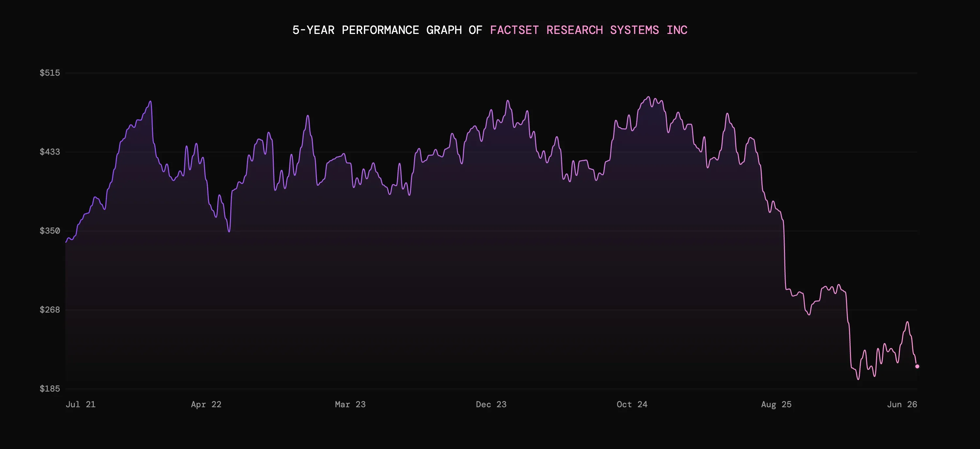Click the '5-YEAR PERFORMANCE GRAPH OF' heading
The image size is (980, 449).
pyautogui.click(x=387, y=30)
